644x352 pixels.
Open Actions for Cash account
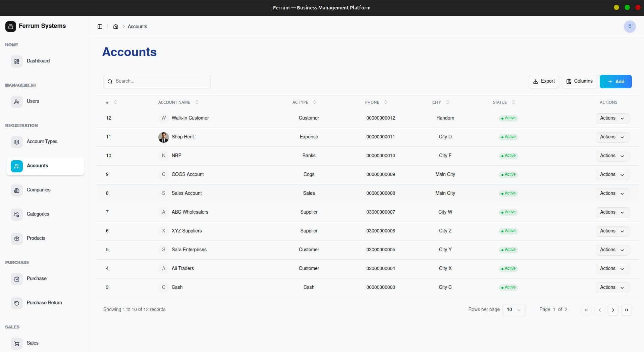(x=612, y=288)
